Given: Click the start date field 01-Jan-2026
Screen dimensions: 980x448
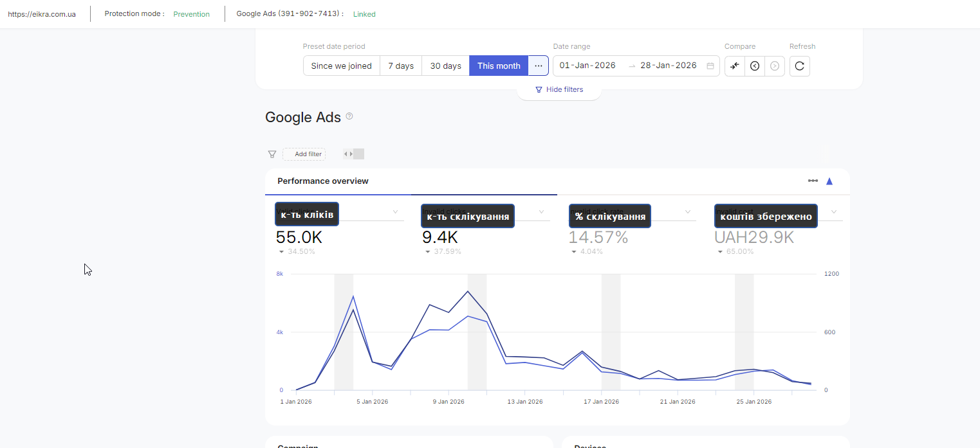Looking at the screenshot, I should coord(587,66).
